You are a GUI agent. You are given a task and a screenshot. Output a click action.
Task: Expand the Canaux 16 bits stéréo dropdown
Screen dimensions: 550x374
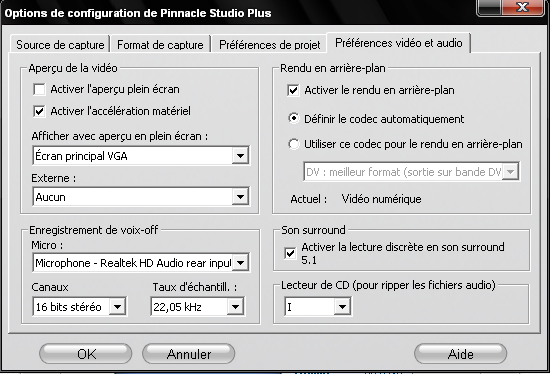[80, 307]
